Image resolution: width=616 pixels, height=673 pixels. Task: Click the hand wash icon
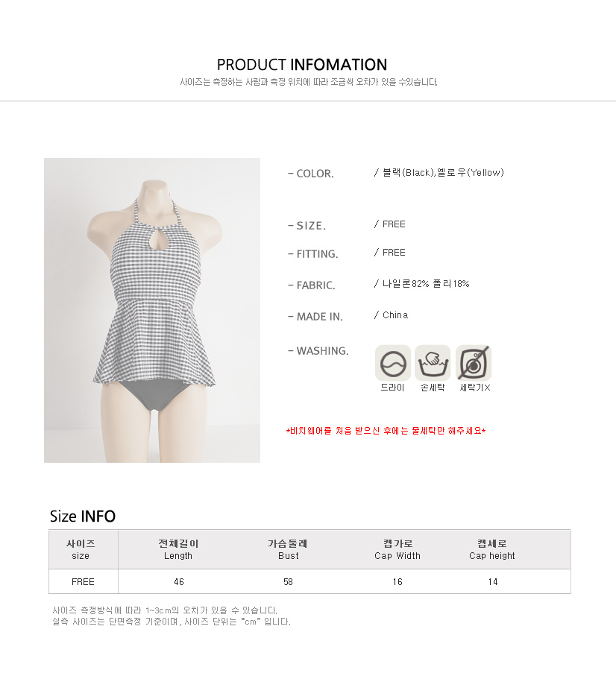tap(433, 363)
